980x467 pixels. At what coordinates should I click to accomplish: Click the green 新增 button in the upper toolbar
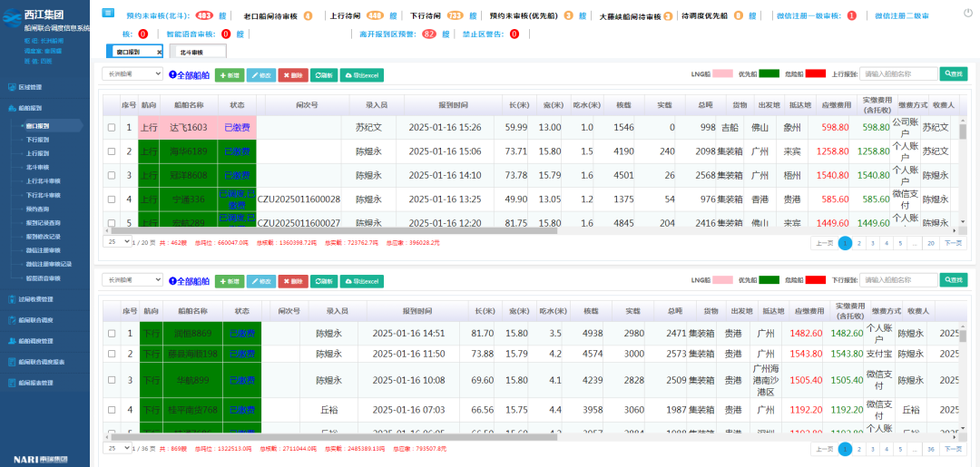229,75
